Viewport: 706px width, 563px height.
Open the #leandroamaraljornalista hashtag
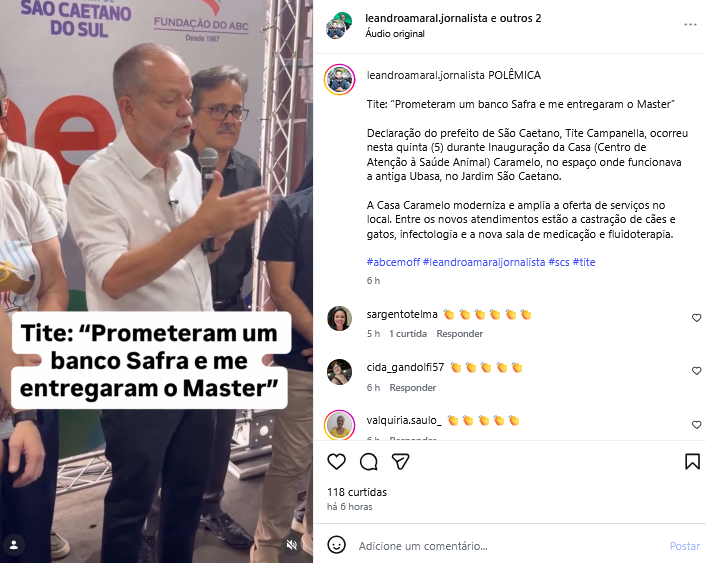click(x=484, y=262)
